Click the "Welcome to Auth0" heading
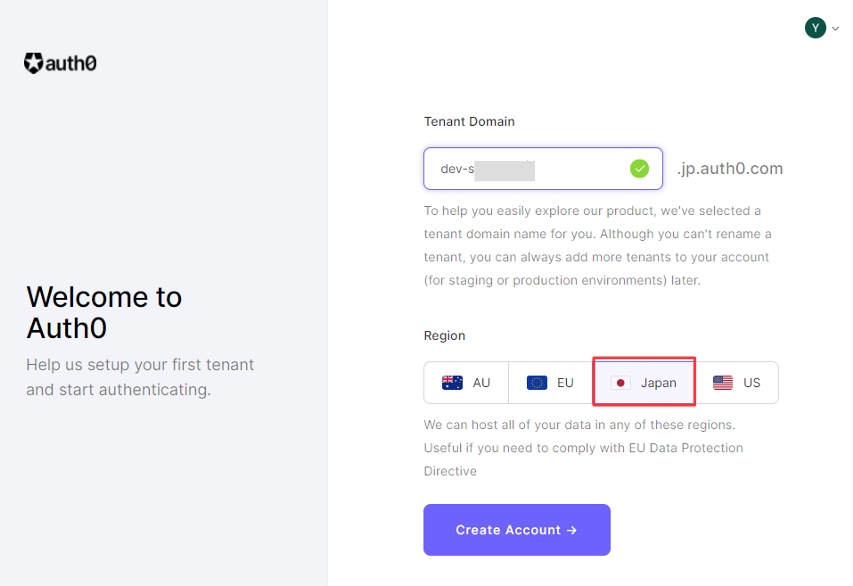Viewport: 853px width, 586px height. pos(104,312)
